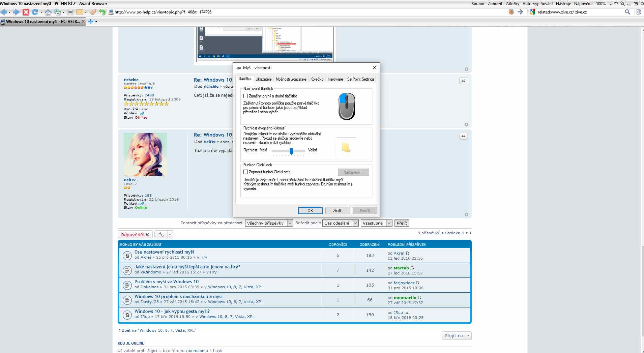644x353 pixels.
Task: Click the Home page icon
Action: click(48, 12)
